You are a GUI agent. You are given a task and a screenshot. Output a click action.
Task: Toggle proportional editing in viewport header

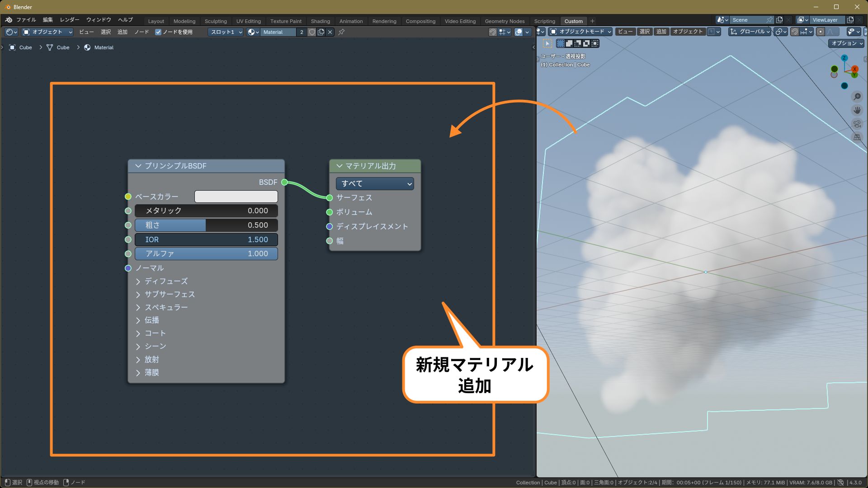pos(821,32)
